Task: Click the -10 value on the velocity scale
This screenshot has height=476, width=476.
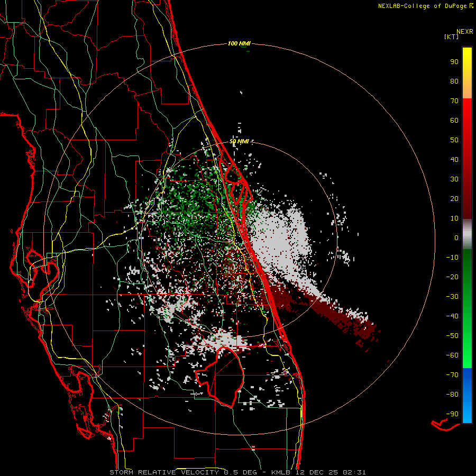Action: 452,258
